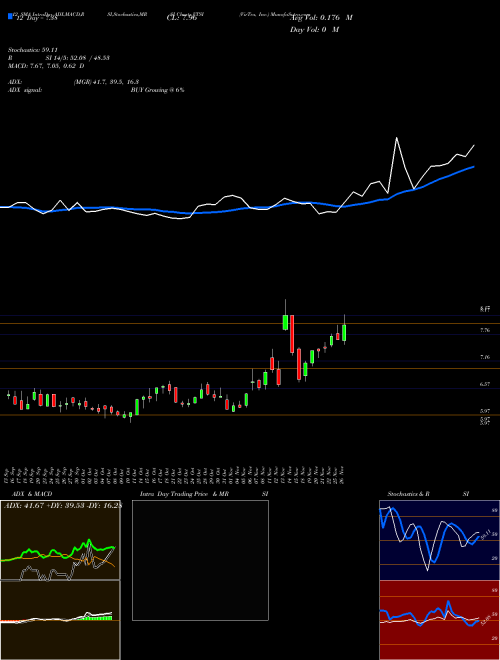Click the MACD histogram panel
500x660 pixels.
[60, 620]
